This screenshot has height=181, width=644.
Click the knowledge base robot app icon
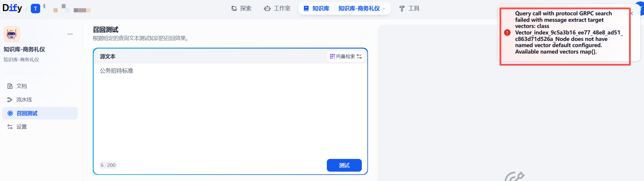pos(12,34)
